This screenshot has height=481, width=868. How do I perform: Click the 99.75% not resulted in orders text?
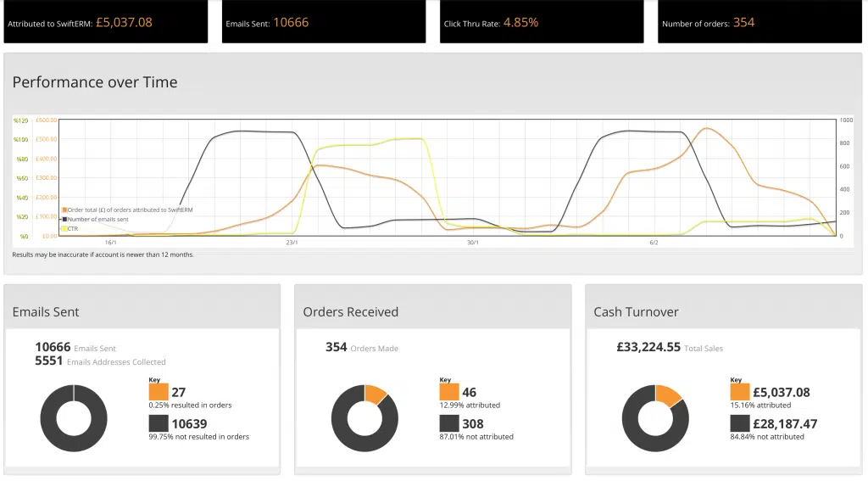[198, 437]
